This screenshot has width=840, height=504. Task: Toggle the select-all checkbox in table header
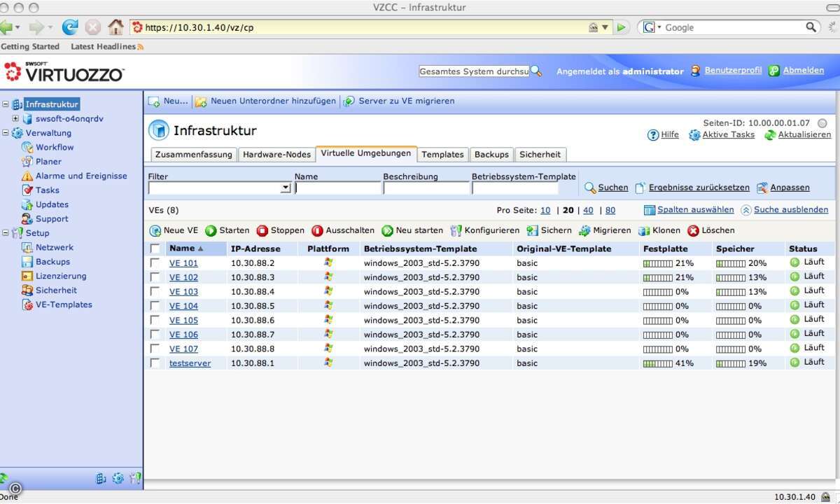[x=155, y=248]
